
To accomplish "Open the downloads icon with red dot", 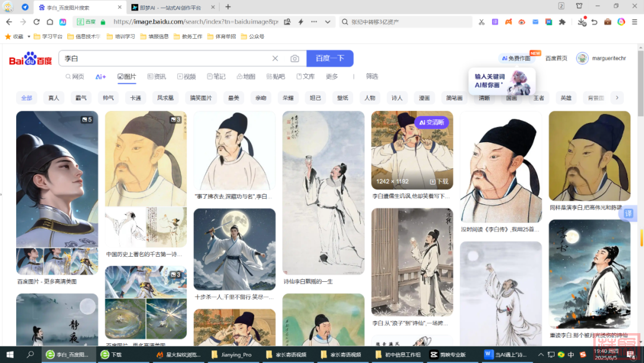I will tap(581, 21).
